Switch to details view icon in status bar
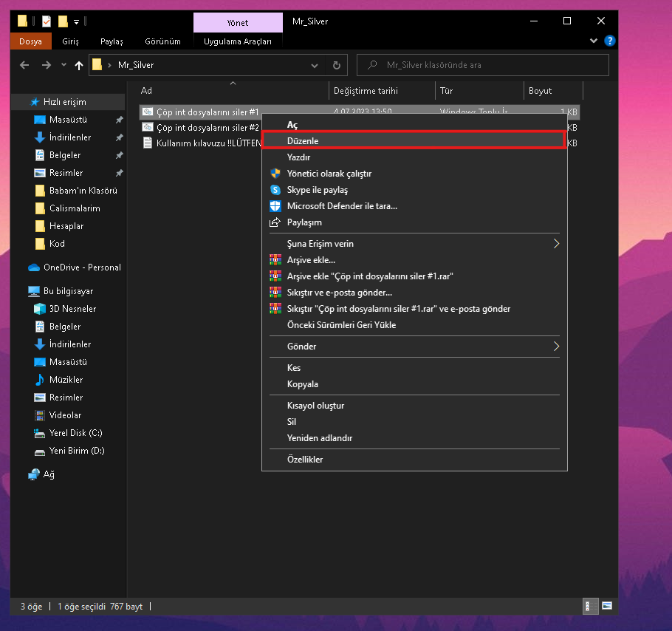Viewport: 672px width, 631px height. pyautogui.click(x=591, y=606)
